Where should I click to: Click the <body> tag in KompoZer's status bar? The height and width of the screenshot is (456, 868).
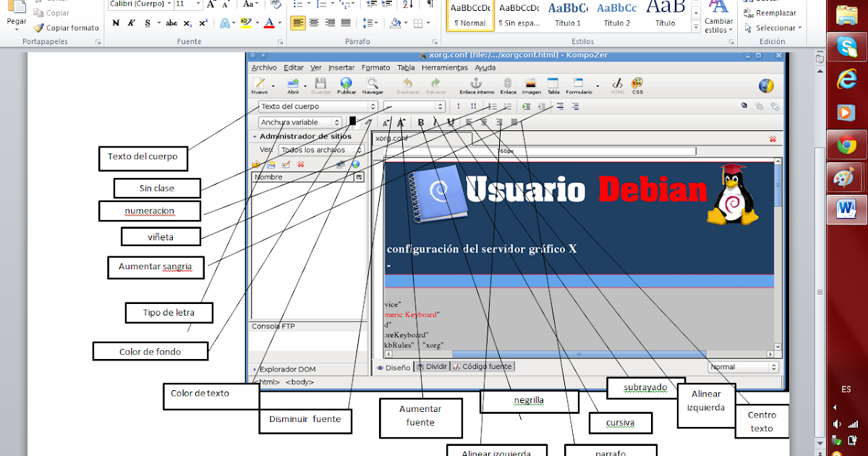[299, 381]
